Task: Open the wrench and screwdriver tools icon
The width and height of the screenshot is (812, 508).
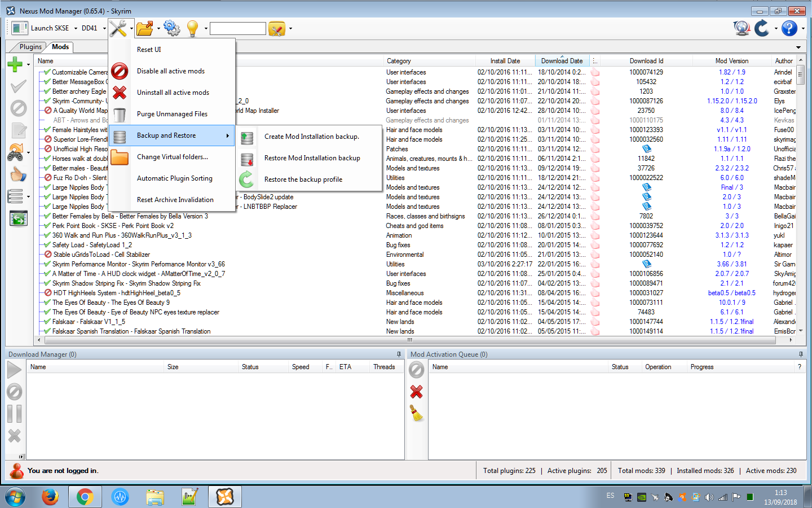Action: (118, 28)
